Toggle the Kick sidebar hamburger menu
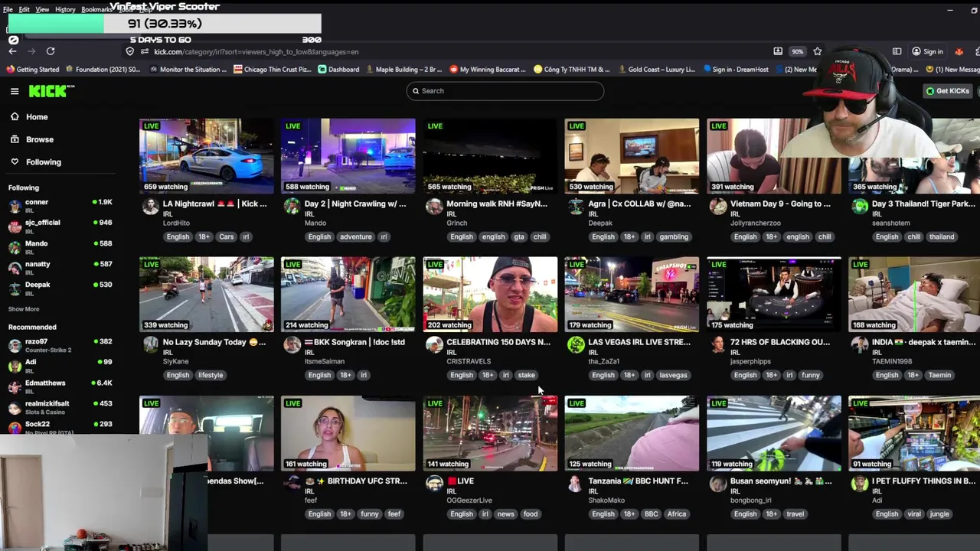 click(15, 91)
